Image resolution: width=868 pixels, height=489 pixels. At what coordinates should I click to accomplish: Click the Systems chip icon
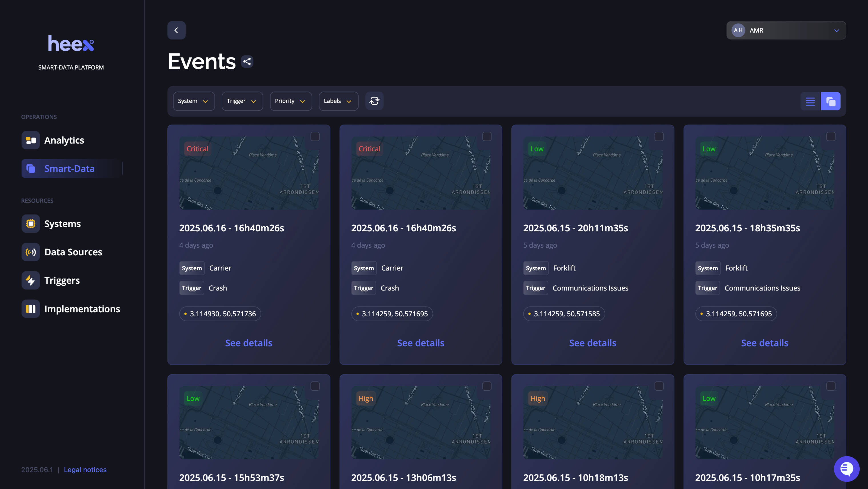31,224
